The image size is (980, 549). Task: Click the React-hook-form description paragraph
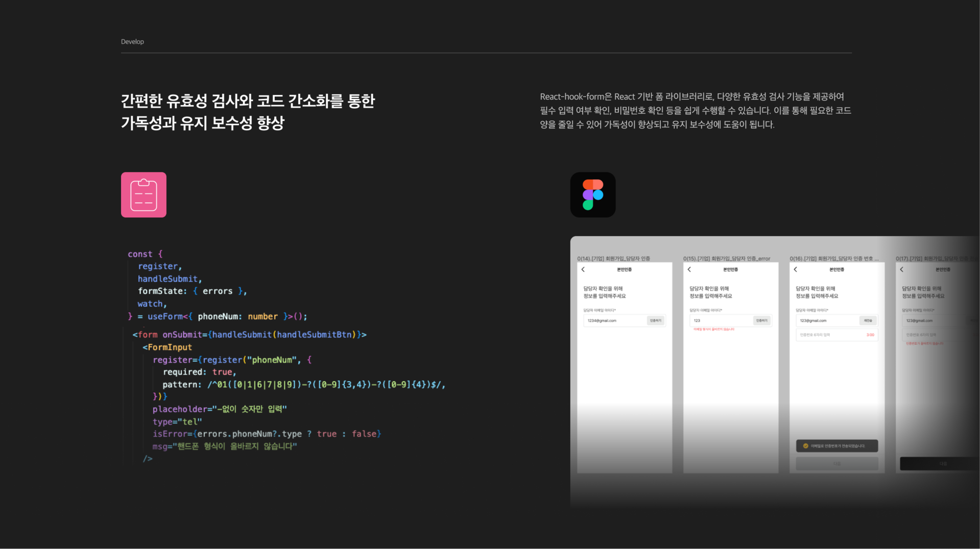click(x=695, y=110)
